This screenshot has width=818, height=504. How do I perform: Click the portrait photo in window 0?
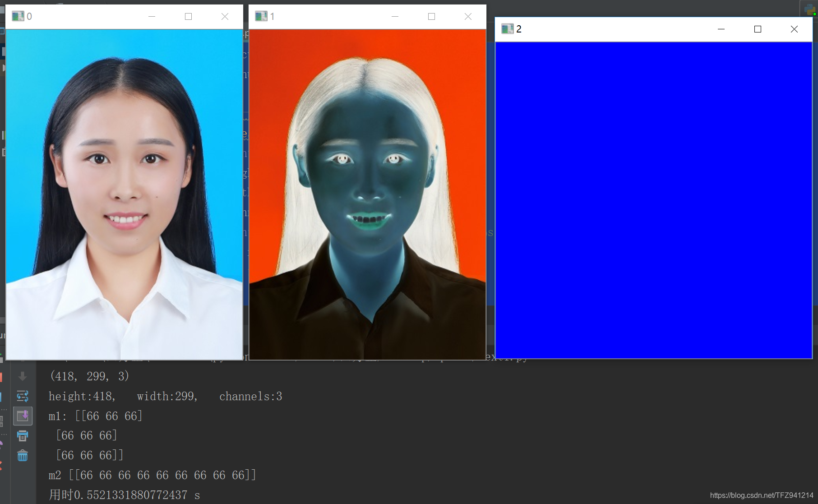point(124,194)
